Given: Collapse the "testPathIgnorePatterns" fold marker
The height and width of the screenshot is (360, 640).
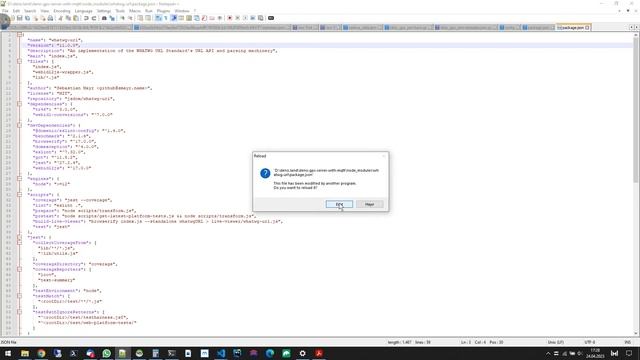Looking at the screenshot, I should tap(19, 311).
